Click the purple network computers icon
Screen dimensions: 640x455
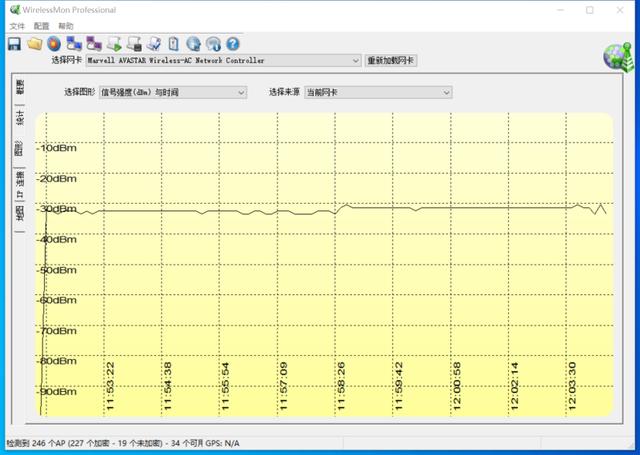click(93, 44)
